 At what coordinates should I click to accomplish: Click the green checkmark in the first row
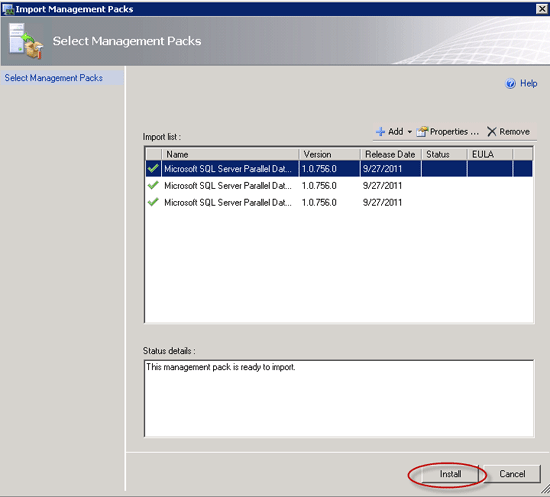coord(153,168)
